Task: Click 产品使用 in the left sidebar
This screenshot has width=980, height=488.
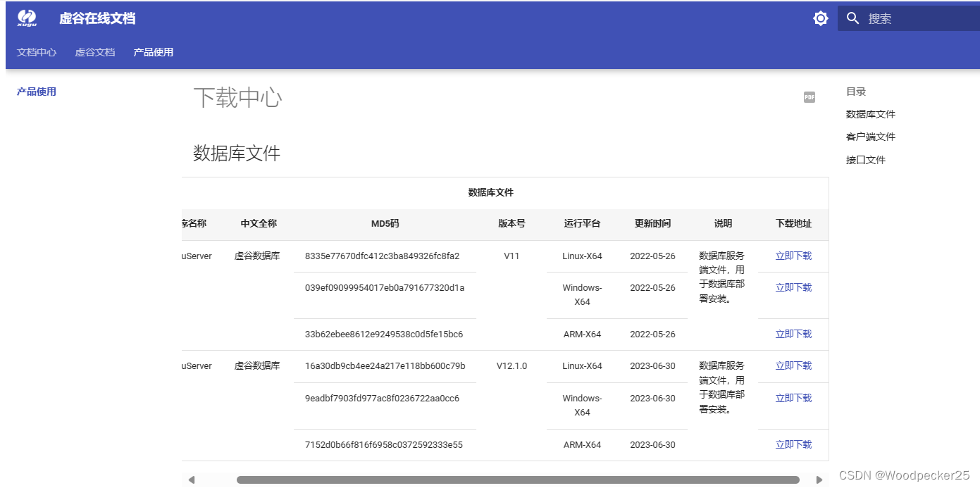Action: pos(37,92)
